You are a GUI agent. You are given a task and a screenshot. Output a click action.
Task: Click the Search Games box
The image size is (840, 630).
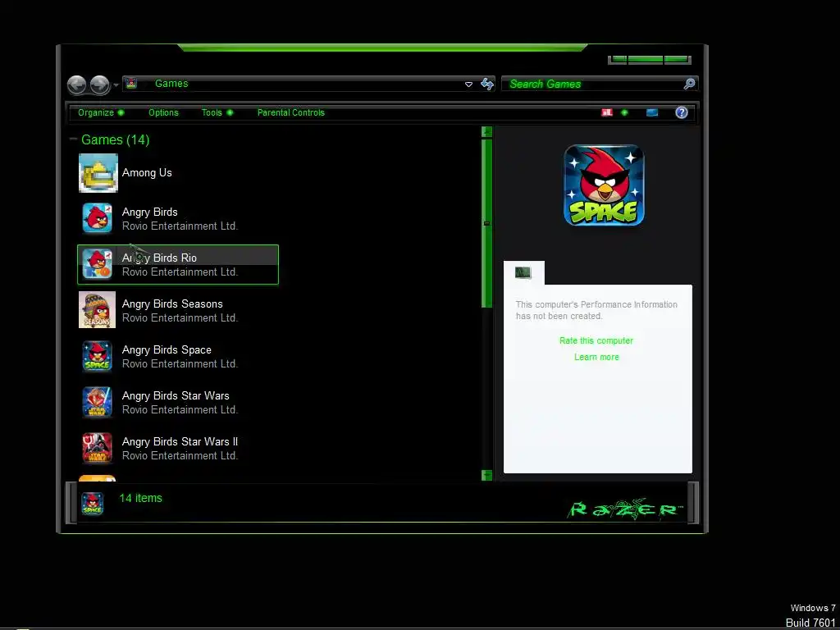pyautogui.click(x=592, y=84)
